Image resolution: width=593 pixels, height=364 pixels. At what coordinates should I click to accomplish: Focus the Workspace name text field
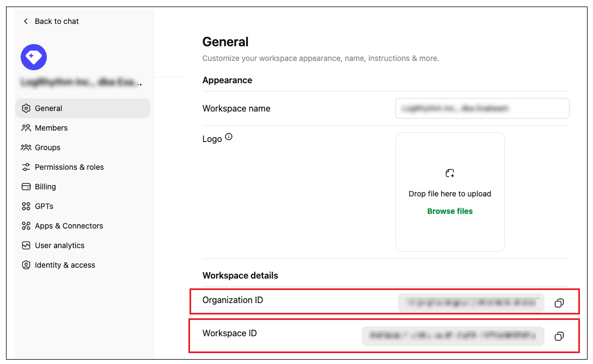coord(482,108)
